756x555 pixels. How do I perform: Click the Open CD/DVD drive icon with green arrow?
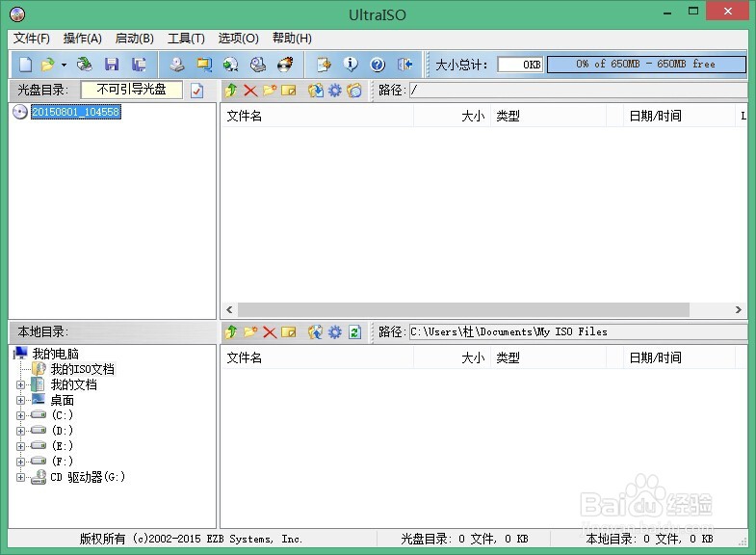click(x=85, y=65)
